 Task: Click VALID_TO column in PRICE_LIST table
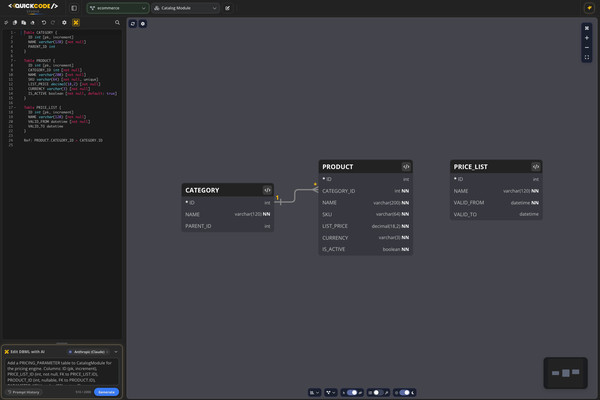click(x=496, y=214)
